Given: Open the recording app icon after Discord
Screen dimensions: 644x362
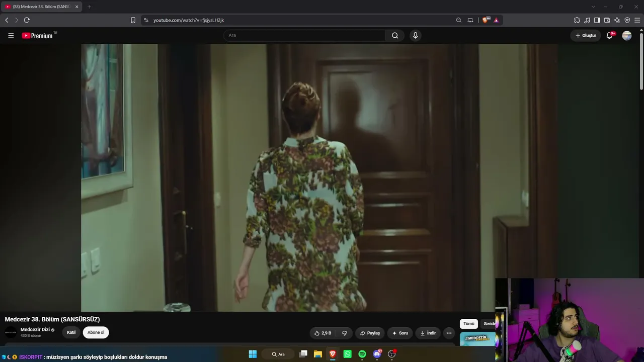Looking at the screenshot, I should click(392, 354).
